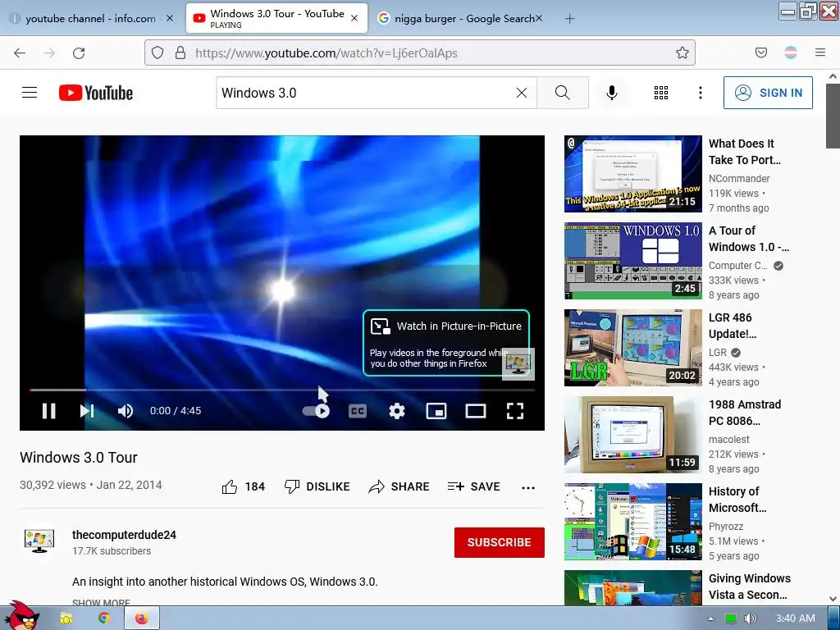The height and width of the screenshot is (630, 840).
Task: Show hidden tray icons arrow
Action: click(x=711, y=619)
